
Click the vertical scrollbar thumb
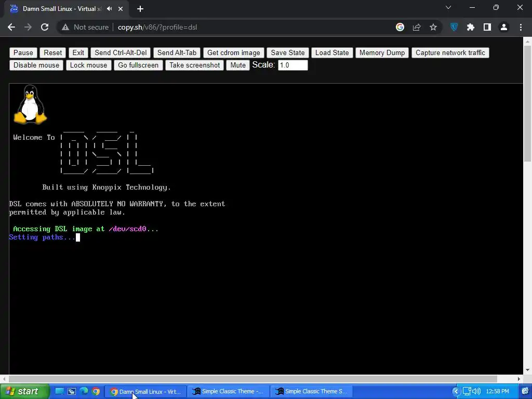pyautogui.click(x=527, y=103)
